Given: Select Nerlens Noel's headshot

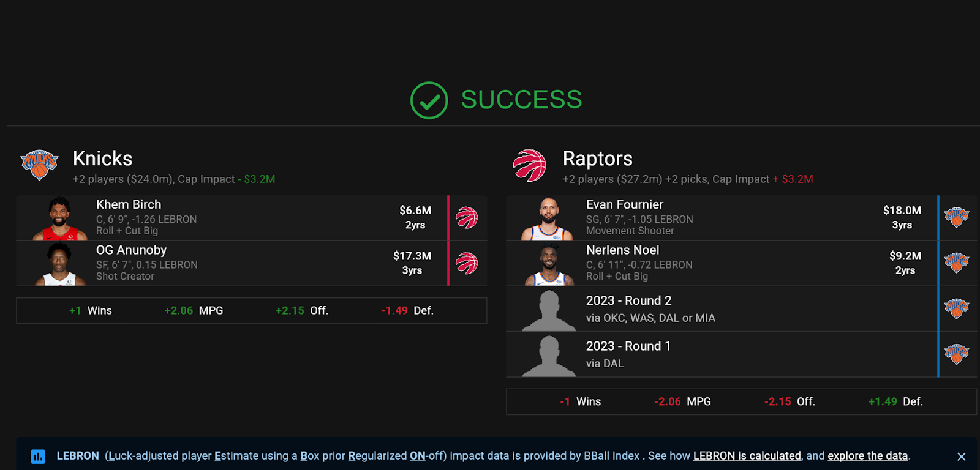Looking at the screenshot, I should point(549,264).
